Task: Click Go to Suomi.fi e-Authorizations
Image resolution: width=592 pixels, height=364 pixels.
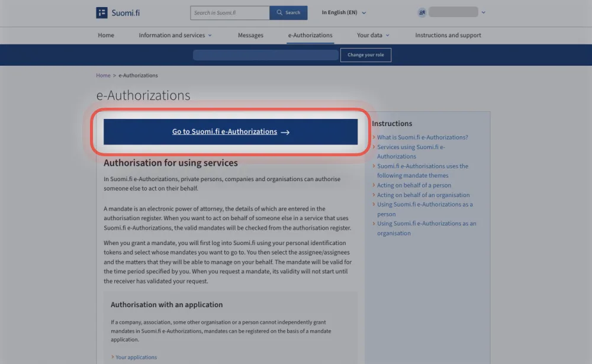Action: (x=231, y=132)
